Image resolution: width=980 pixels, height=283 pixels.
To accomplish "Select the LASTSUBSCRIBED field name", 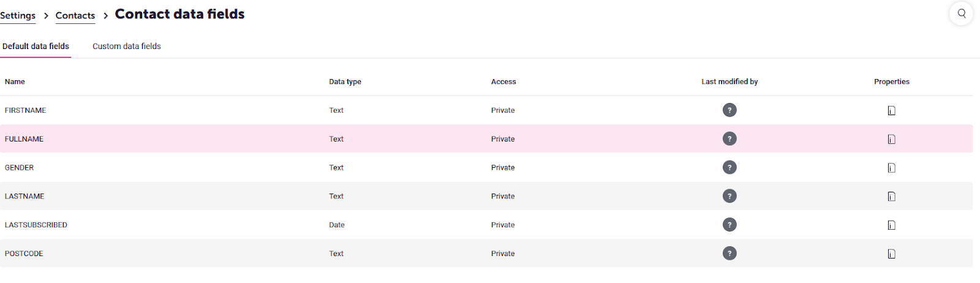I will click(x=36, y=225).
